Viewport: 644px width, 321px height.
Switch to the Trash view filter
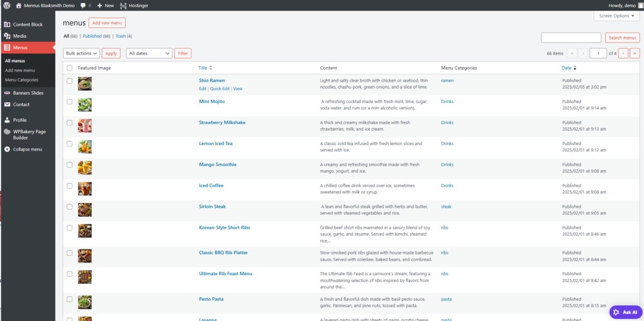(123, 36)
